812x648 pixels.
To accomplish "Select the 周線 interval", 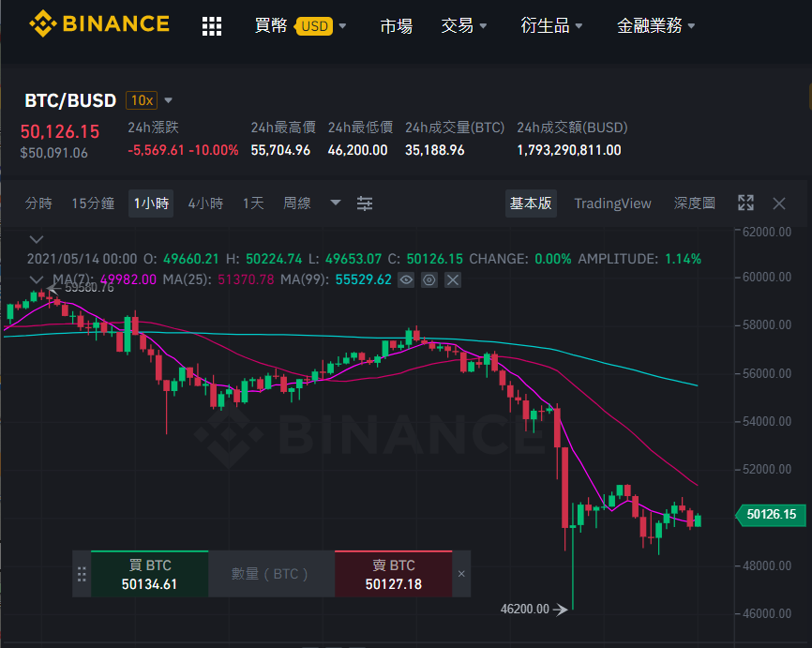I will point(297,203).
